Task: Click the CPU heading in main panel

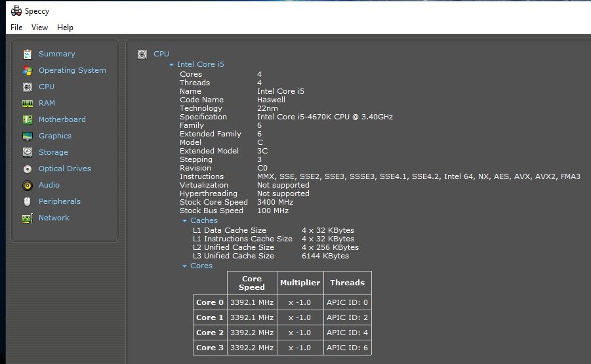Action: (161, 54)
